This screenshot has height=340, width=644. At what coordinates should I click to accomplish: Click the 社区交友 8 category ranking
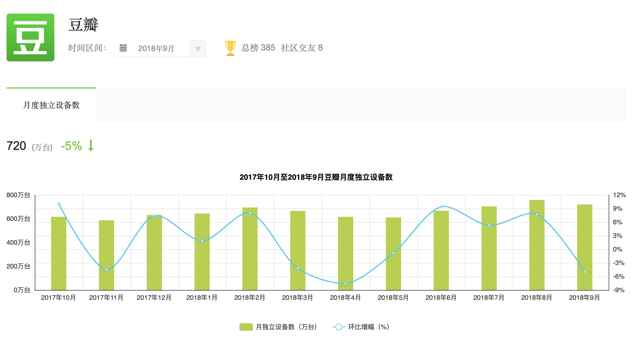point(302,48)
